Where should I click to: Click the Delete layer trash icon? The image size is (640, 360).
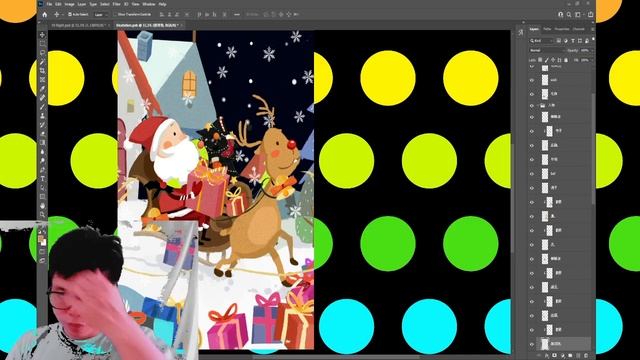point(586,356)
